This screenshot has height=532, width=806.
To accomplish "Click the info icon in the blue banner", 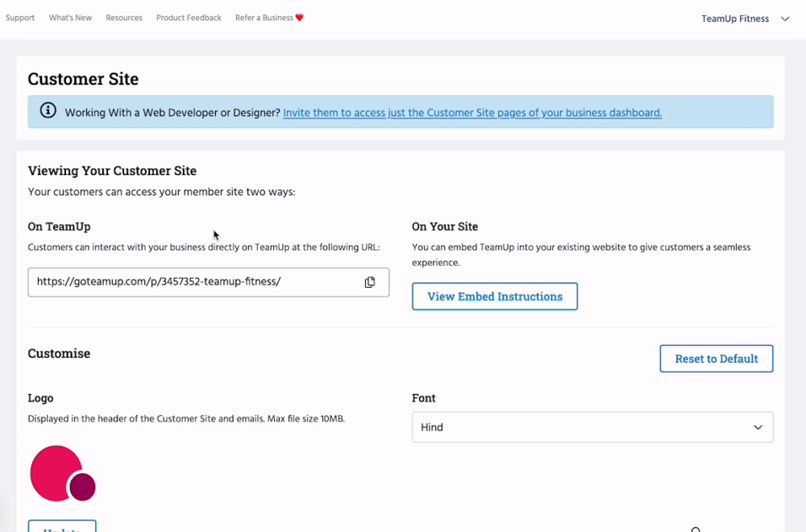I will (x=48, y=111).
